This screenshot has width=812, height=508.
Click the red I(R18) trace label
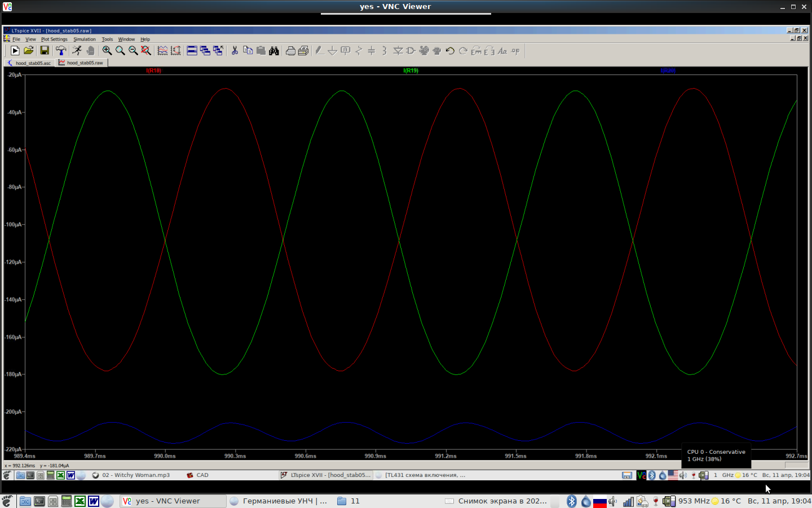point(153,71)
